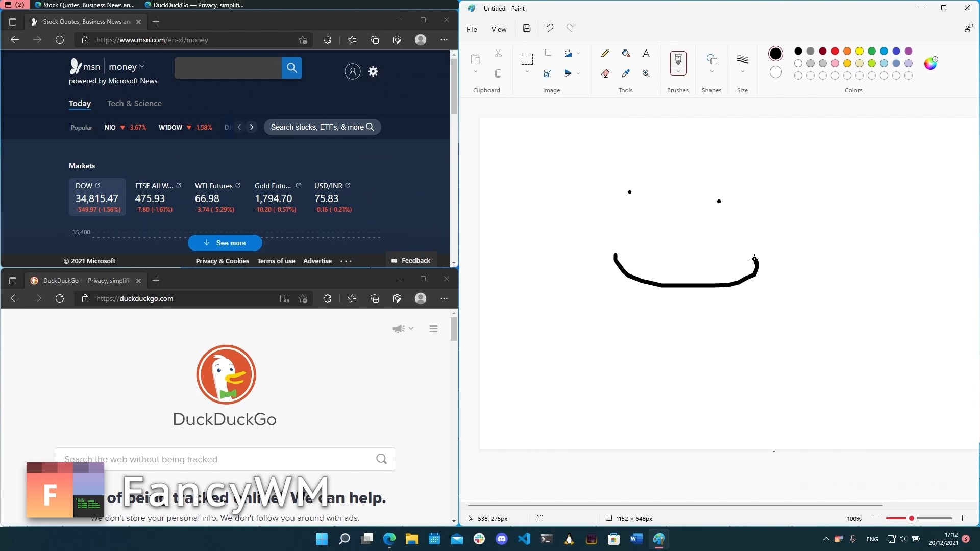Select the Pencil tool in Paint
Screen dimensions: 980x551
click(x=605, y=53)
